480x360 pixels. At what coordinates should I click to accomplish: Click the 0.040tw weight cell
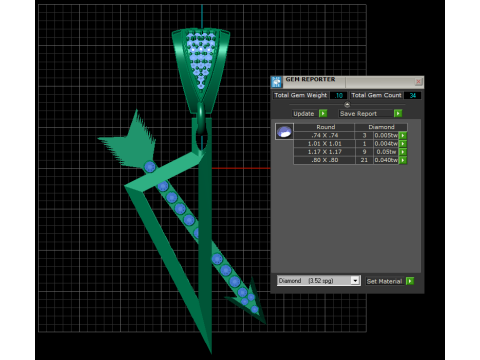(x=386, y=160)
